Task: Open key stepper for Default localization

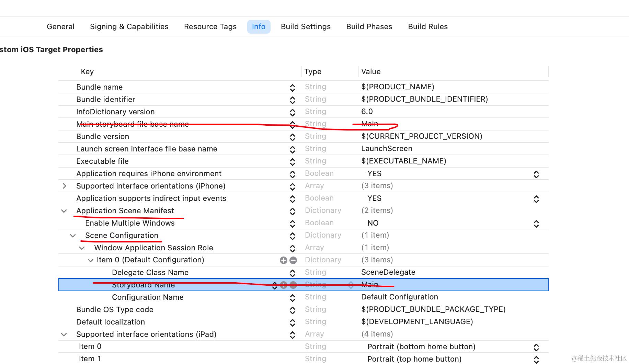Action: (293, 322)
